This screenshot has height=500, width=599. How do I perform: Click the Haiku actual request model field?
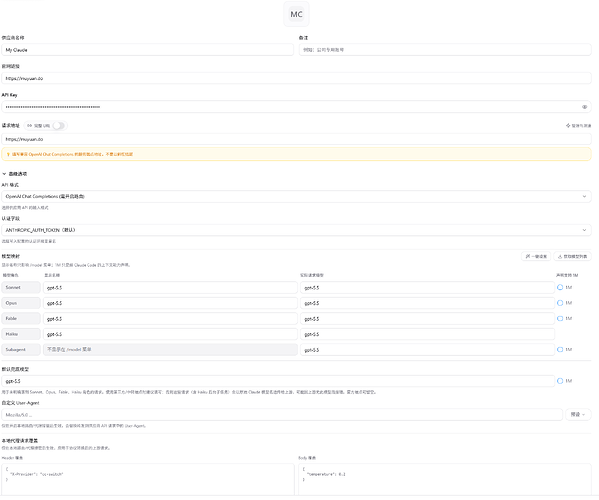[x=427, y=334]
